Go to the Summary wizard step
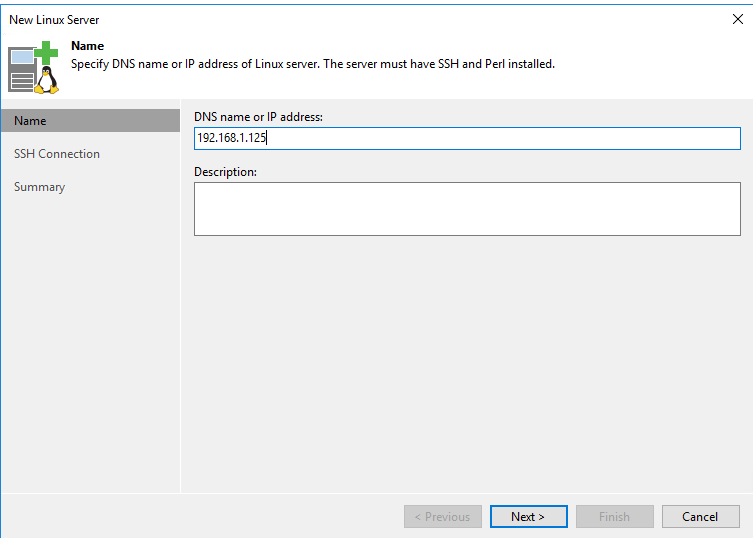Screen dimensions: 753x538 point(39,187)
